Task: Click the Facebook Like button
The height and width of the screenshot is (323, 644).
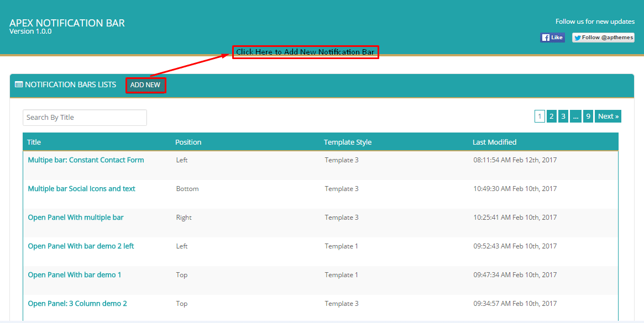Action: tap(552, 38)
